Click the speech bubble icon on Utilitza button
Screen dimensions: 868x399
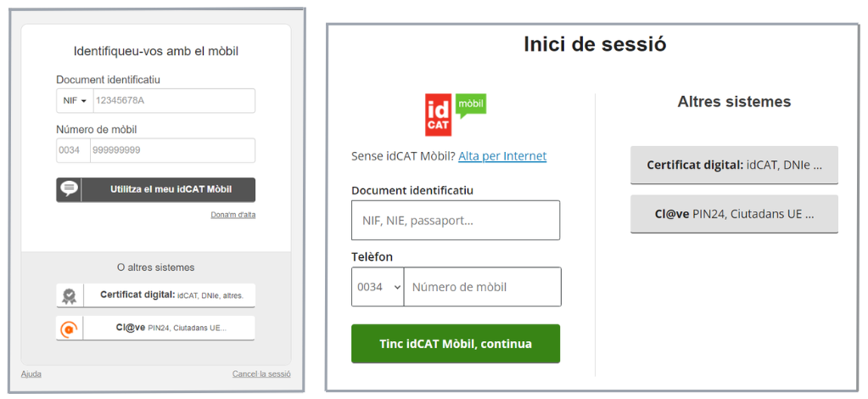coord(70,189)
